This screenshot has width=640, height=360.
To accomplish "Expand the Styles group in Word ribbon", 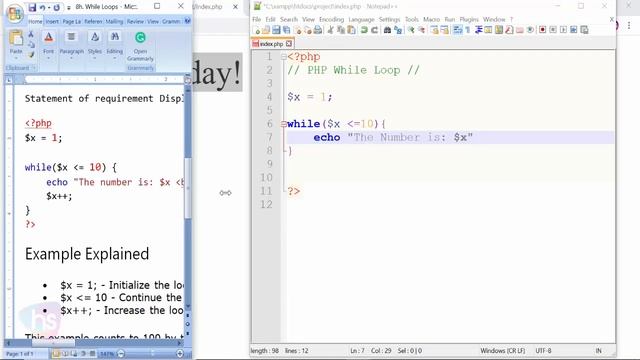I will [x=95, y=46].
